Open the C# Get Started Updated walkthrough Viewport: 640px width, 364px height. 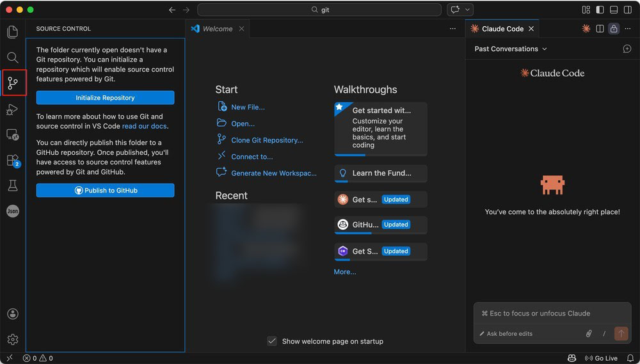click(x=381, y=251)
